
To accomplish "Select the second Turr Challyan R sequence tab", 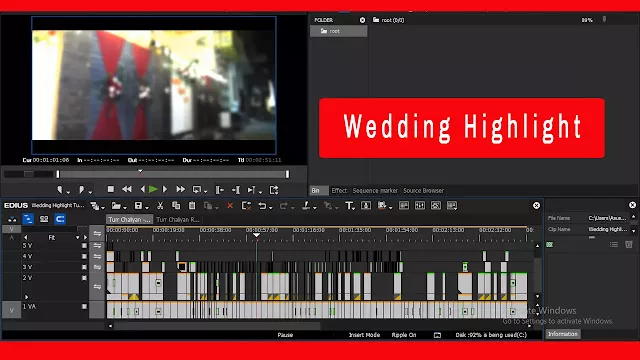I will pyautogui.click(x=178, y=220).
